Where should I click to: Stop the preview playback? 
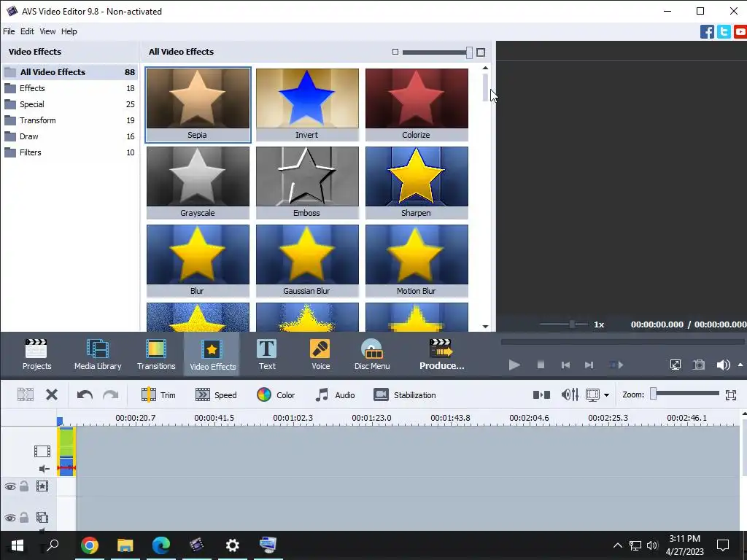coord(541,365)
